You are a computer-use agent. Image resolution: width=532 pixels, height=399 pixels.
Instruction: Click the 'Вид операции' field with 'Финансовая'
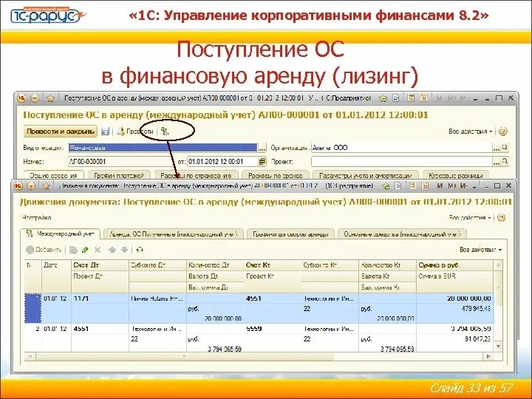point(163,148)
